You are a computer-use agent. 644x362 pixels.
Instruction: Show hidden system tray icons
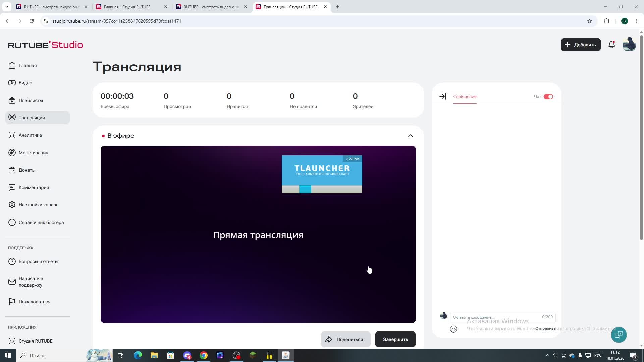tap(547, 355)
